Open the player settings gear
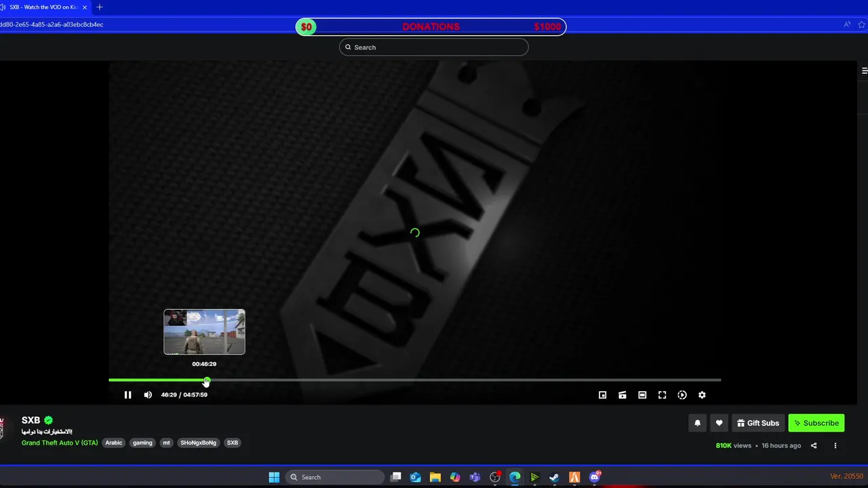This screenshot has height=488, width=868. (x=702, y=395)
